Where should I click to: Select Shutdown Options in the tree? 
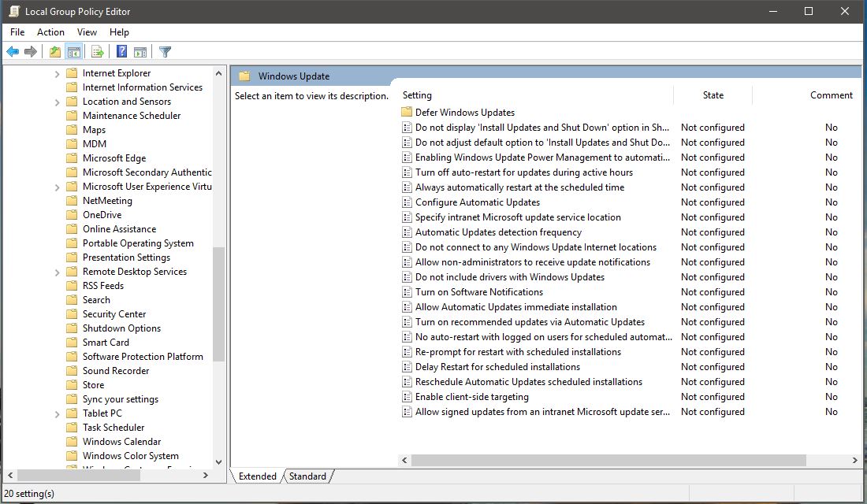click(121, 328)
